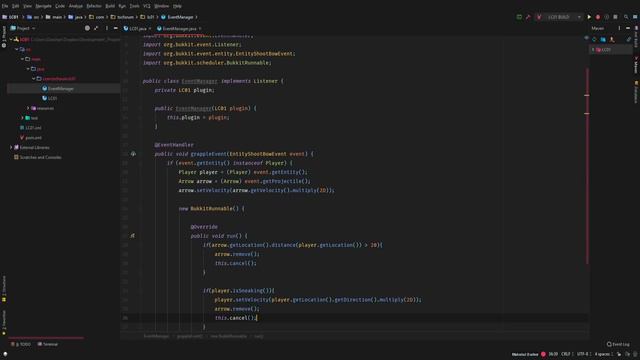This screenshot has width=640, height=360.
Task: Click Maven download sources icon
Action: (612, 39)
